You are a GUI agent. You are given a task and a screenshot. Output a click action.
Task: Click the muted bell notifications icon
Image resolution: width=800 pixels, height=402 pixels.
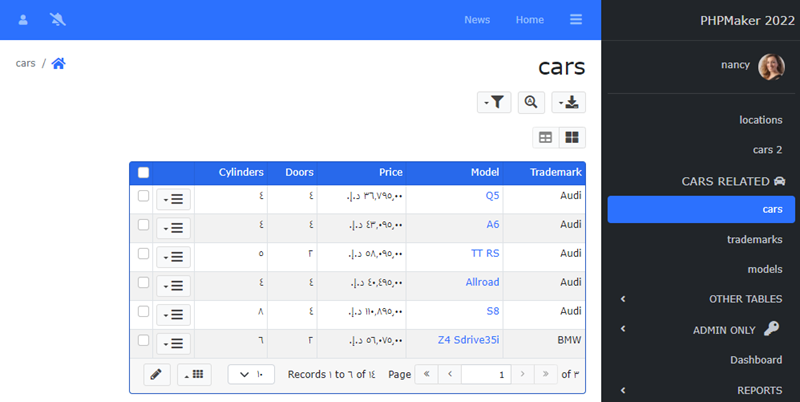[58, 20]
